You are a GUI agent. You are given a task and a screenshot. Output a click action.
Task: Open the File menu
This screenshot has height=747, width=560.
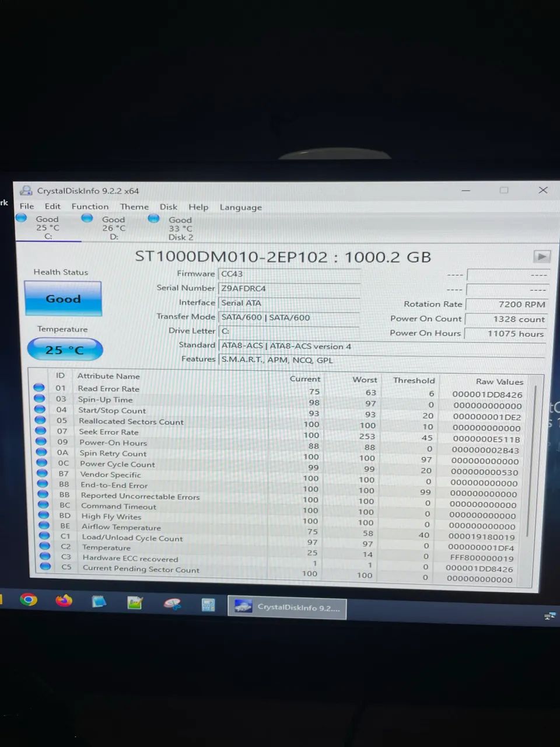coord(27,206)
